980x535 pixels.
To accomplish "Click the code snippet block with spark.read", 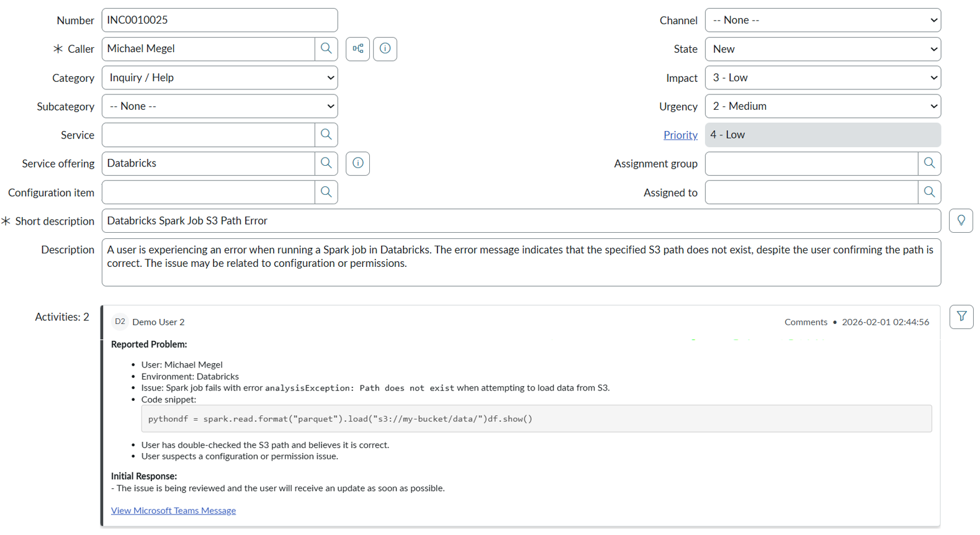I will tap(536, 419).
